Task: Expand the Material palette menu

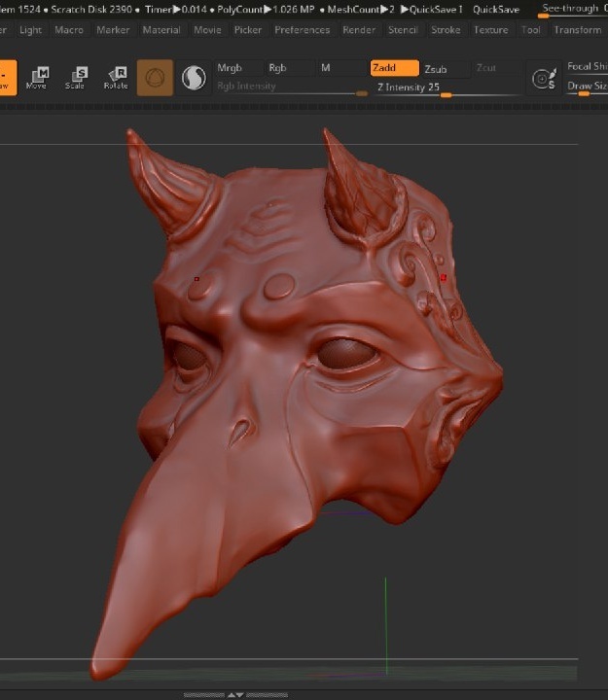Action: point(161,30)
